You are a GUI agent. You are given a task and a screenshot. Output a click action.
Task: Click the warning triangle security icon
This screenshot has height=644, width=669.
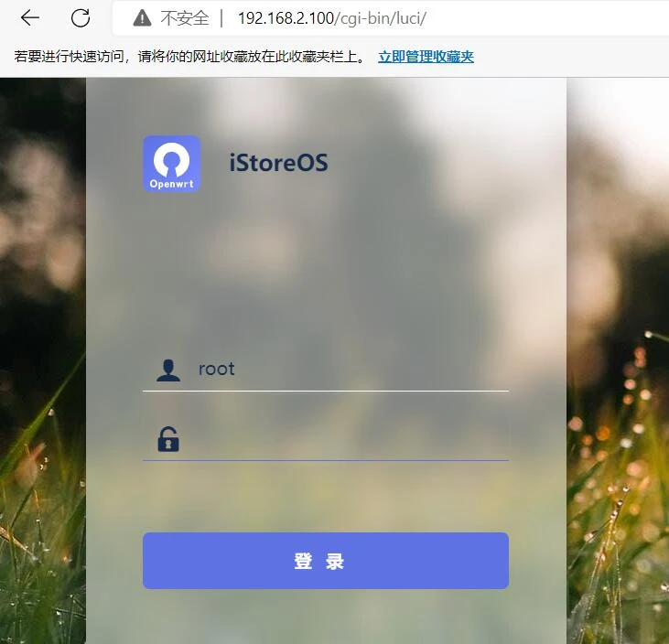coord(142,18)
